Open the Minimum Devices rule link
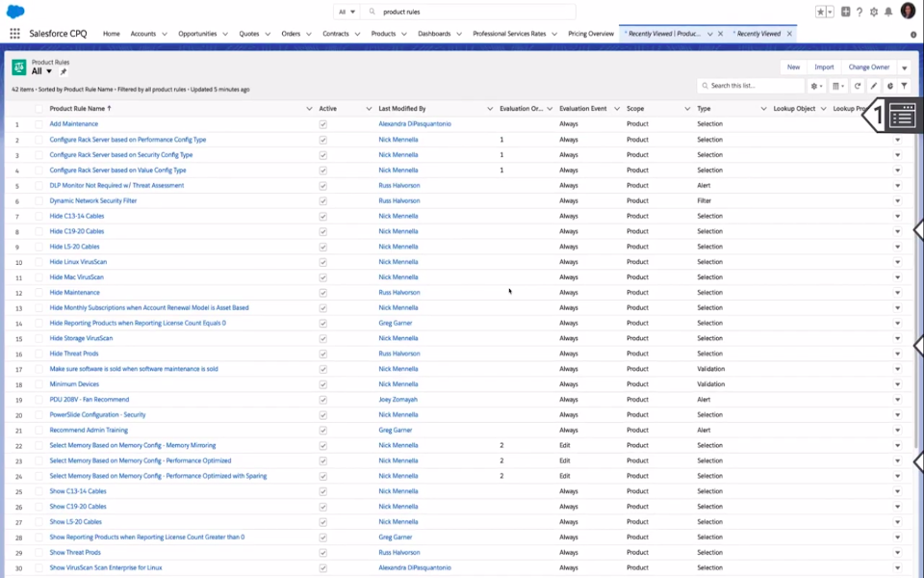 click(74, 384)
